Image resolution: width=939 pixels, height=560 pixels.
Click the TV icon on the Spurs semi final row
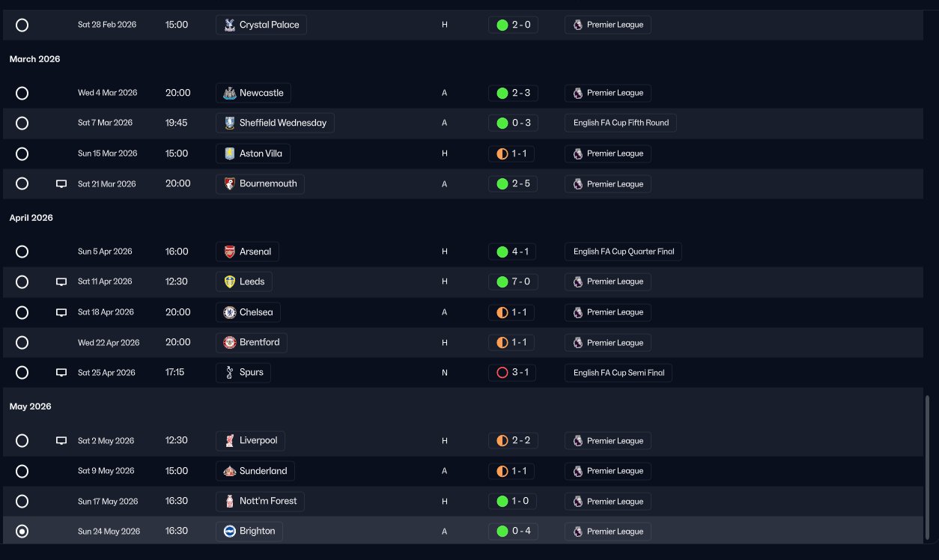coord(61,373)
